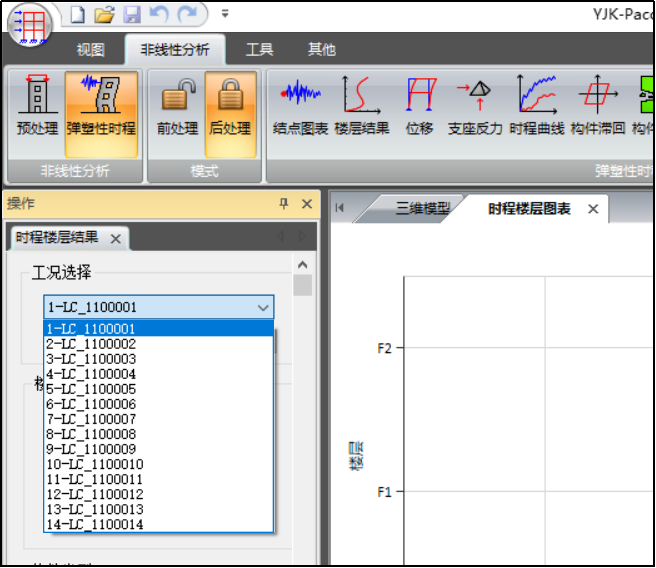Close the 时程楼层结果 tab
656x568 pixels.
pyautogui.click(x=115, y=239)
